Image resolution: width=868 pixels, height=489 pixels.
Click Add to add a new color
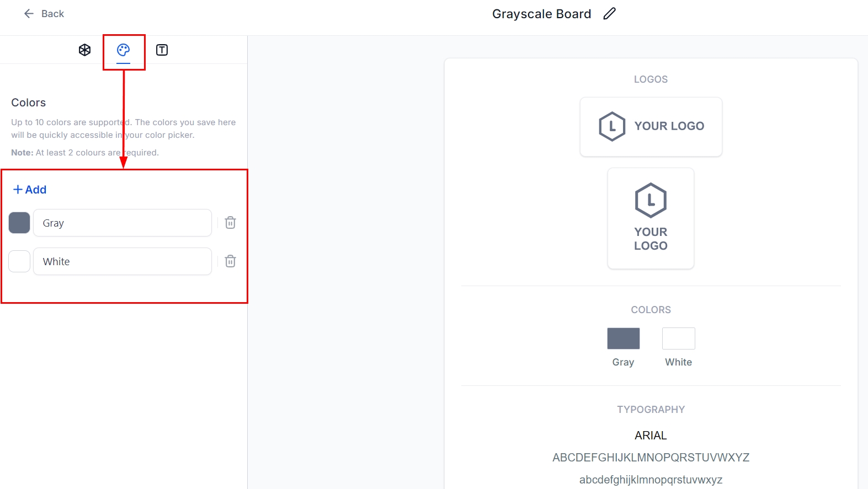pyautogui.click(x=30, y=190)
